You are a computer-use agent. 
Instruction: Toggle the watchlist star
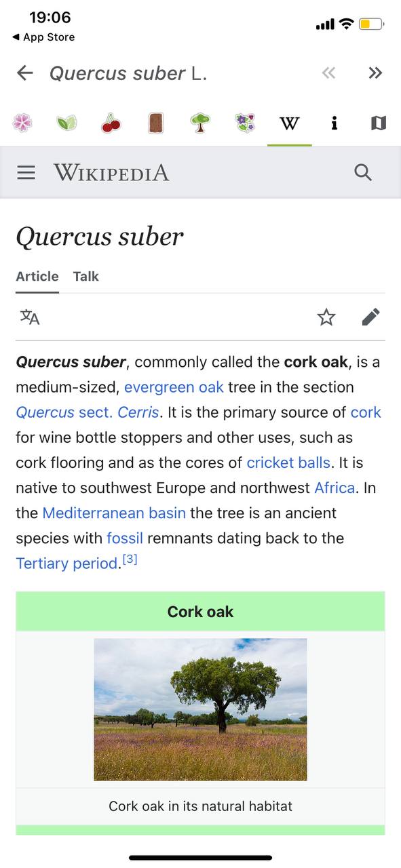[x=326, y=317]
